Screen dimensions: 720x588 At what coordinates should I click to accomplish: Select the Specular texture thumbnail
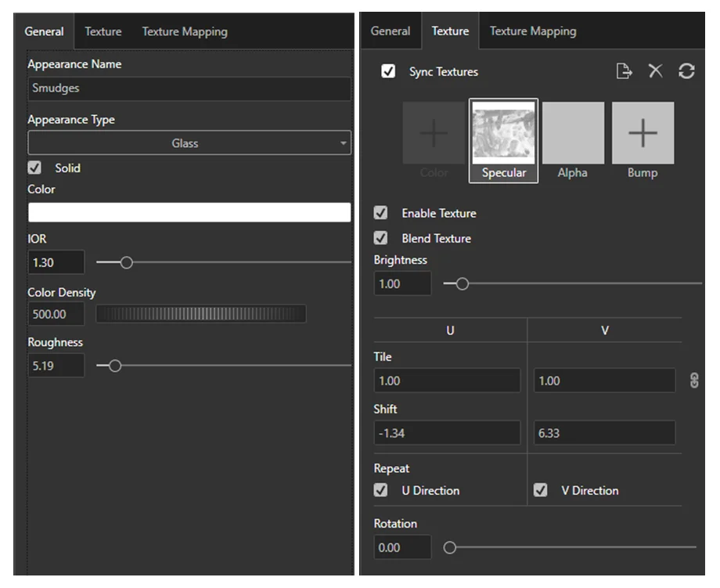pos(503,134)
